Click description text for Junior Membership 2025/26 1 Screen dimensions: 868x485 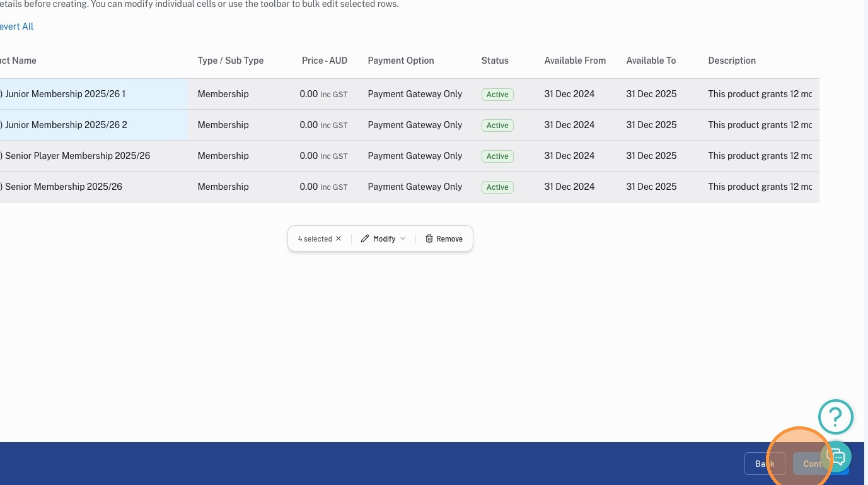pos(760,94)
